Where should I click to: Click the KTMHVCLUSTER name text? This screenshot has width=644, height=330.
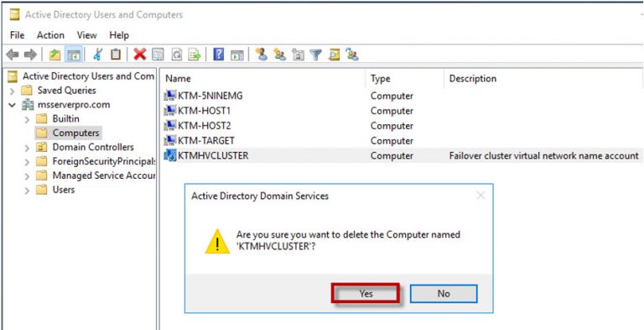coord(213,155)
